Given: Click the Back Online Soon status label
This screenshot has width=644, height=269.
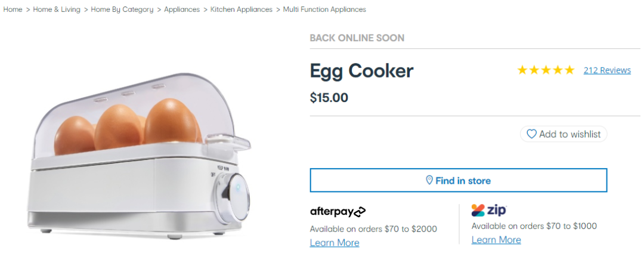Looking at the screenshot, I should [x=357, y=38].
